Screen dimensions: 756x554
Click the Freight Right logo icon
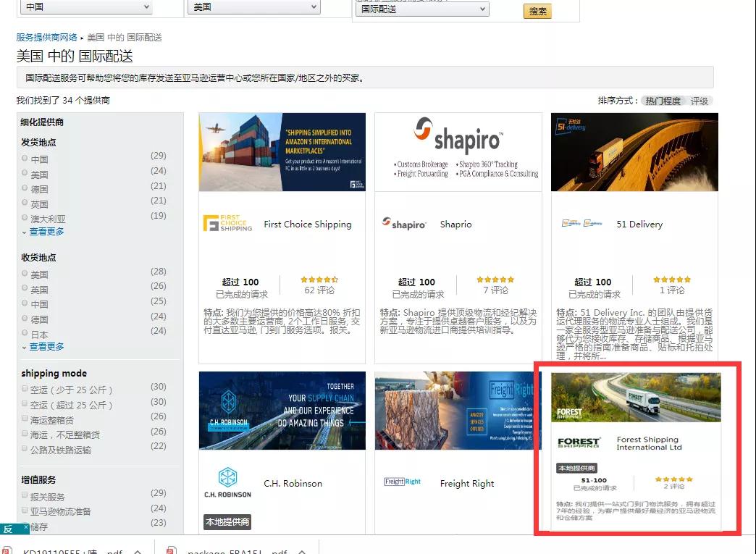(402, 482)
